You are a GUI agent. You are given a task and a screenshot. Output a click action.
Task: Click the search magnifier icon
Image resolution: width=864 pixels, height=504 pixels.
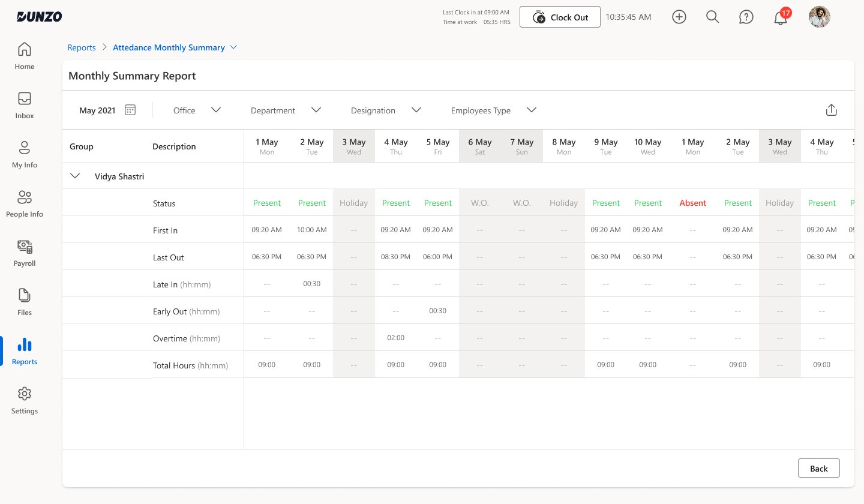pos(712,17)
